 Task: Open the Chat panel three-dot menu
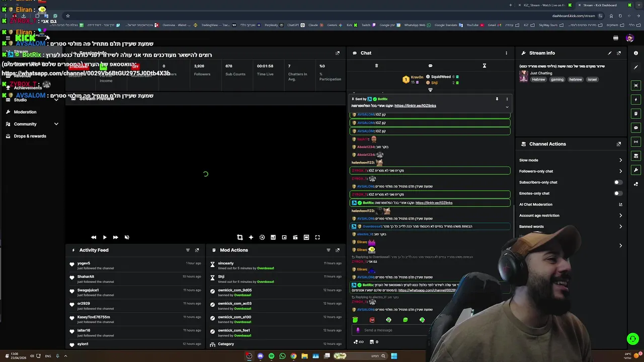point(506,53)
